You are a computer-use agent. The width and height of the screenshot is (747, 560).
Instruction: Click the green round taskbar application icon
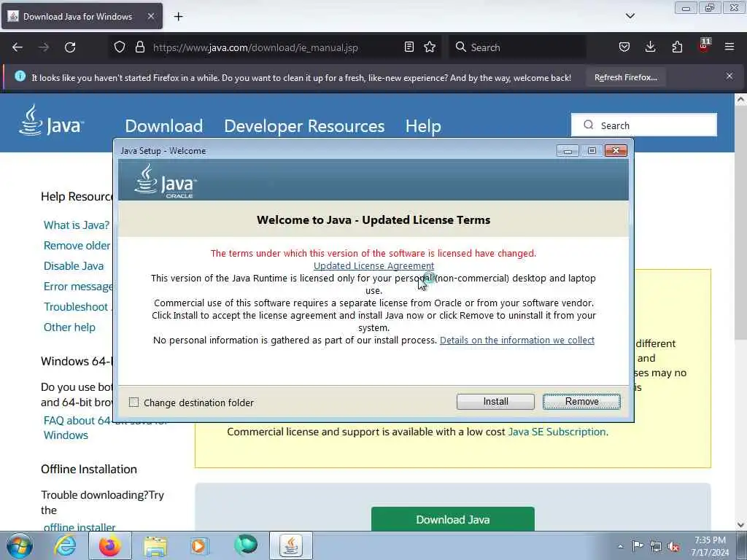[x=246, y=545]
